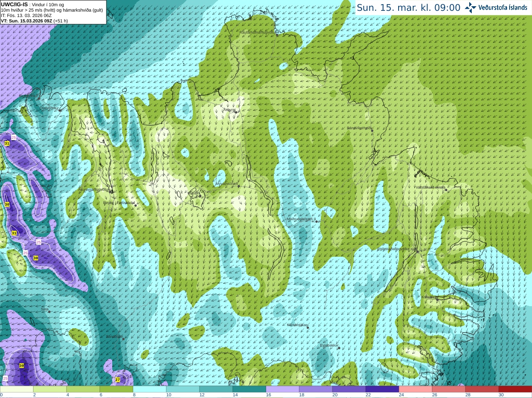Click the 8 tick label on the color scale

tap(134, 395)
